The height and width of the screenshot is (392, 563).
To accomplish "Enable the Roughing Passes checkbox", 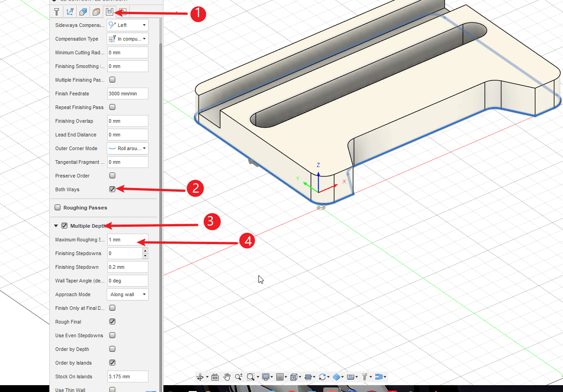I will tap(58, 208).
